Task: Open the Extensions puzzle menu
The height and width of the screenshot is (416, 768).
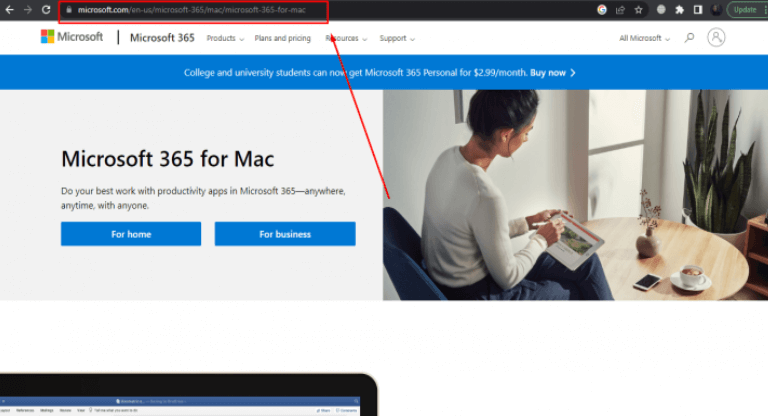Action: tap(679, 10)
